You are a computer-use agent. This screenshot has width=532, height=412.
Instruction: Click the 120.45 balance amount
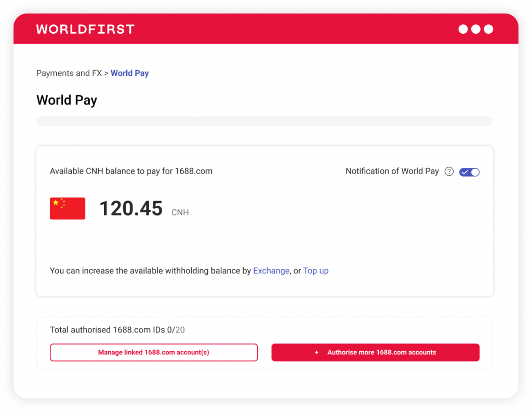click(131, 208)
